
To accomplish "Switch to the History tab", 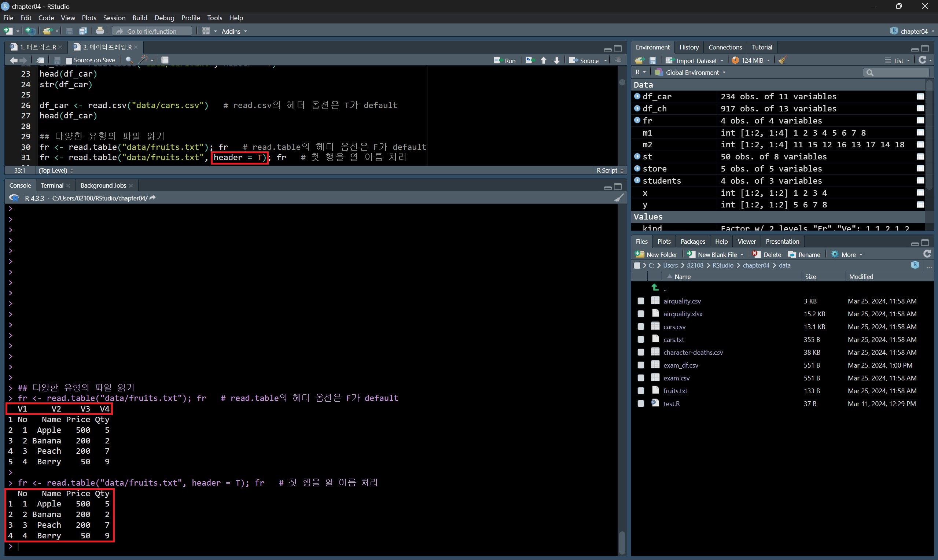I will [x=689, y=47].
